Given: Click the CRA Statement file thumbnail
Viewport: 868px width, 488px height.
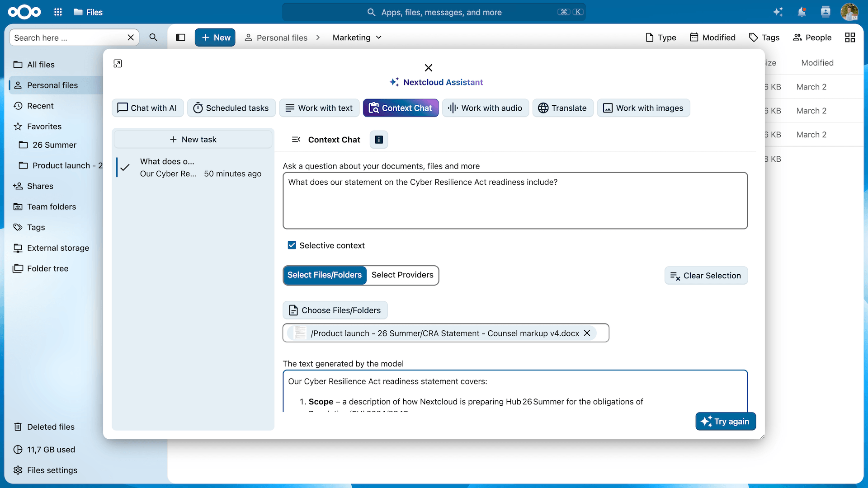Looking at the screenshot, I should [x=299, y=333].
